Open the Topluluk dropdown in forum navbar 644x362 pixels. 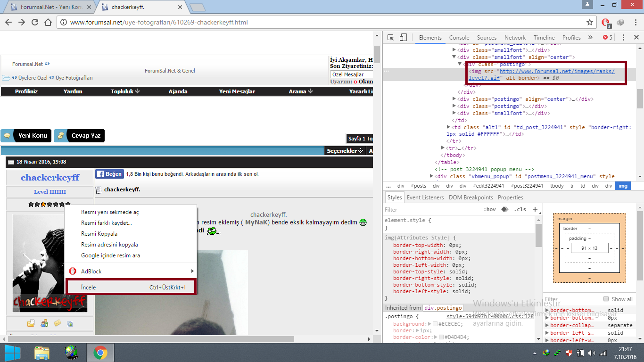[x=125, y=91]
